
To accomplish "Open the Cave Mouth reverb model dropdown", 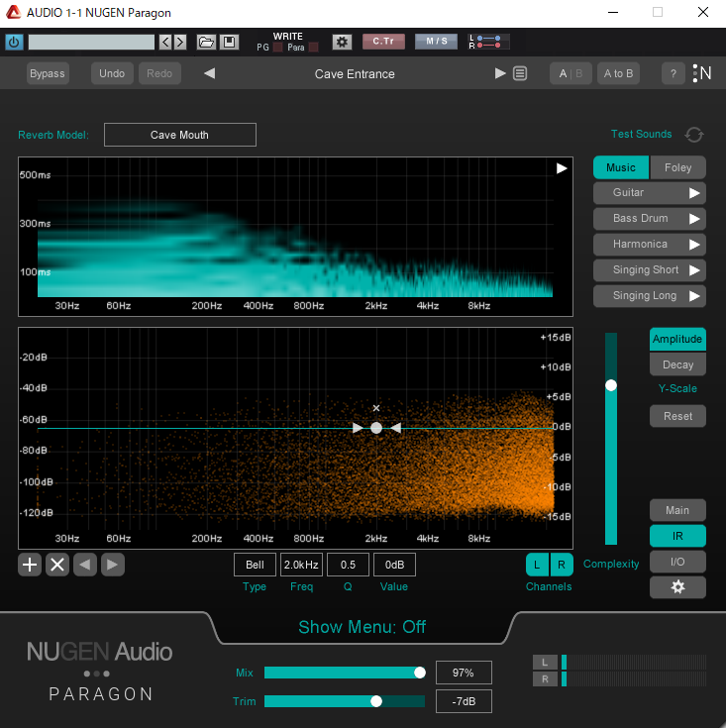I will tap(179, 135).
